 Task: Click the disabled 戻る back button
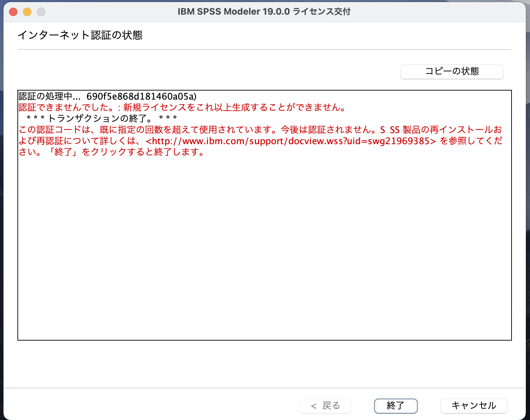(325, 406)
